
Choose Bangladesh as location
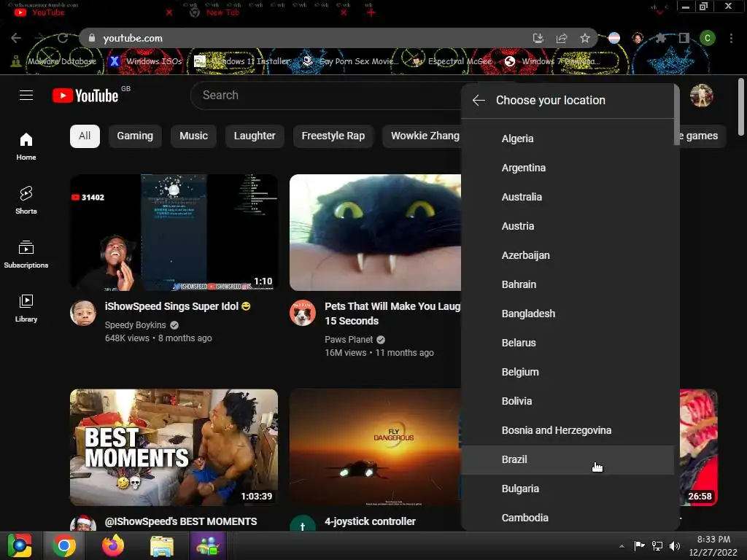(x=568, y=314)
